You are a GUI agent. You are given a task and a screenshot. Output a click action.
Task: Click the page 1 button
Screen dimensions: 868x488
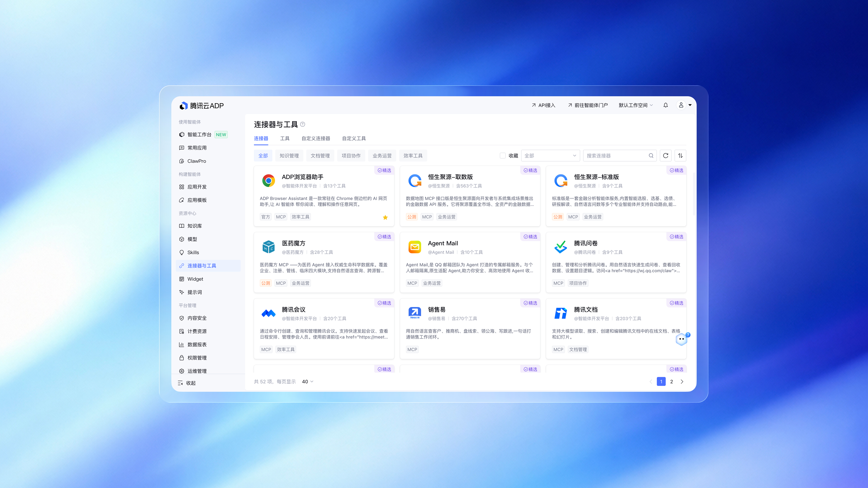pos(661,382)
